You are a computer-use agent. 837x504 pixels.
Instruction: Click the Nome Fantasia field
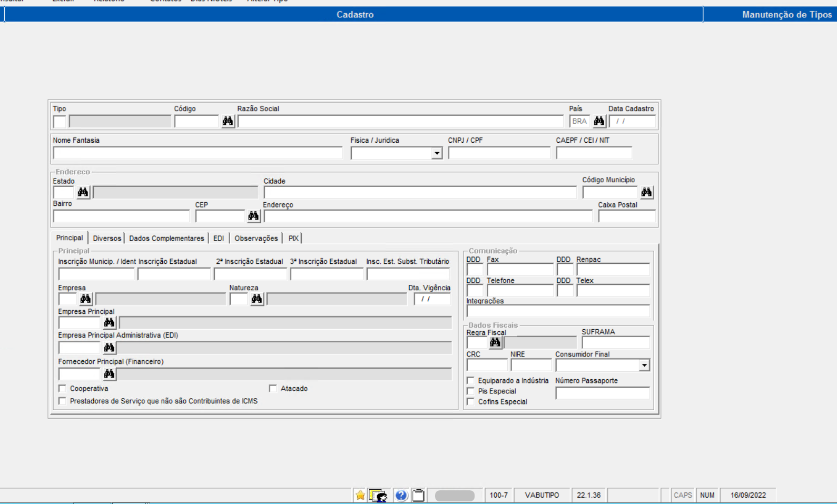click(198, 153)
